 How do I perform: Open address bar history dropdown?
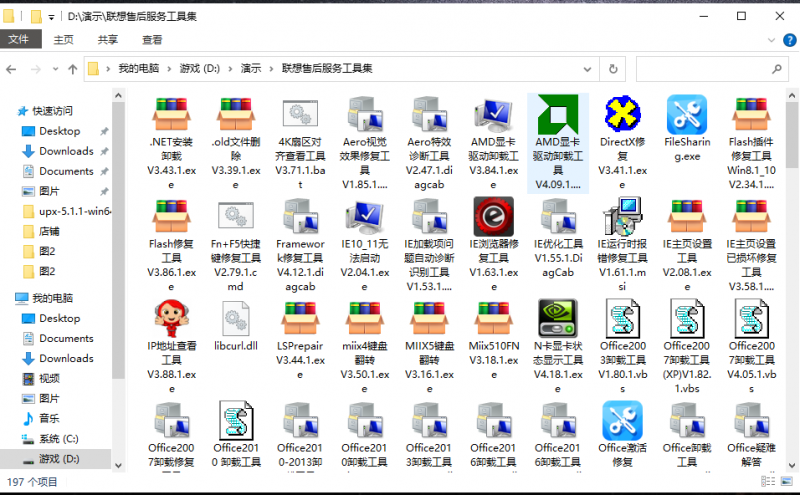(587, 69)
